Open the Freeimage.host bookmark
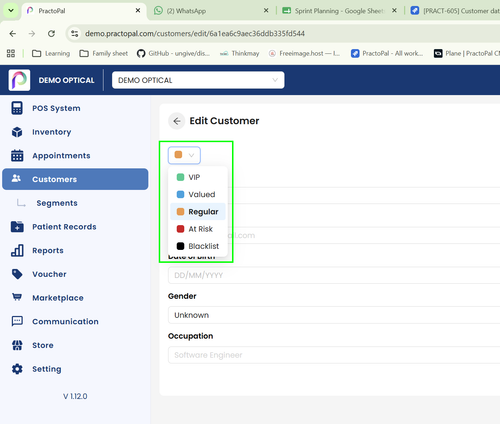 click(x=304, y=53)
